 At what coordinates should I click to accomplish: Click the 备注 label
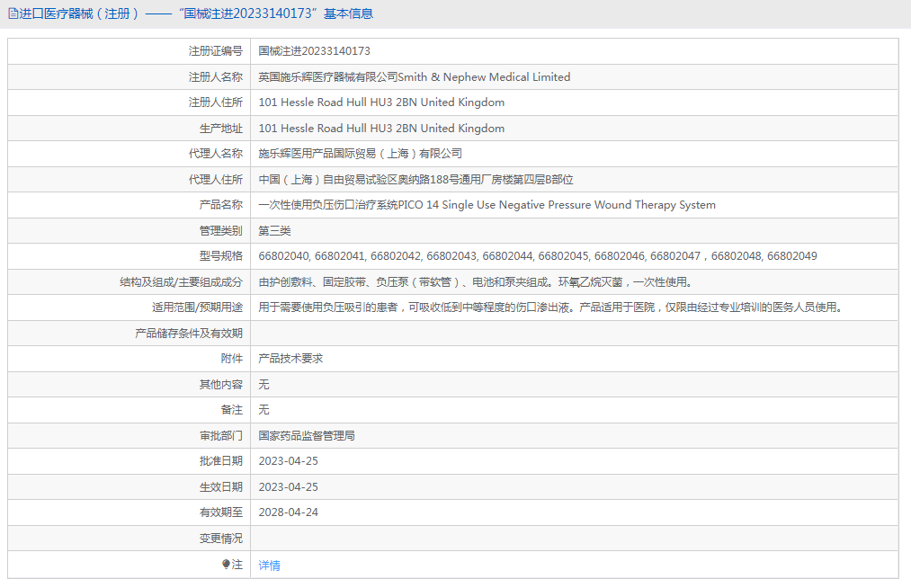pos(232,410)
